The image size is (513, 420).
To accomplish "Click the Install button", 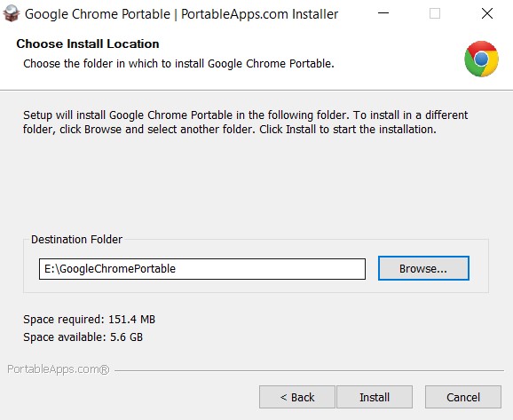I will (375, 397).
